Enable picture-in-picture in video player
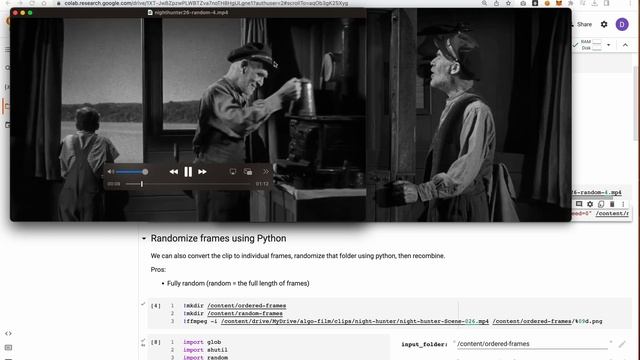 point(248,172)
